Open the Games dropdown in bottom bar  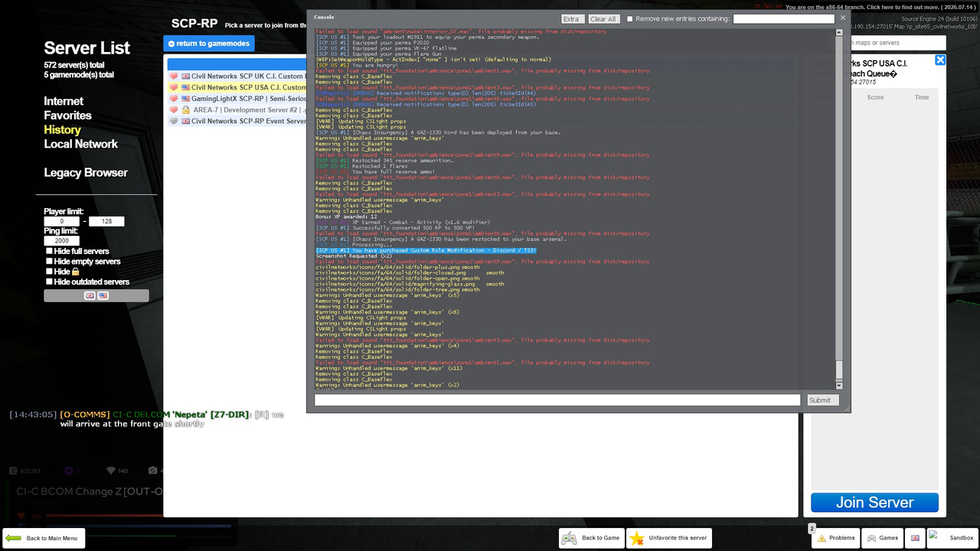pos(882,538)
